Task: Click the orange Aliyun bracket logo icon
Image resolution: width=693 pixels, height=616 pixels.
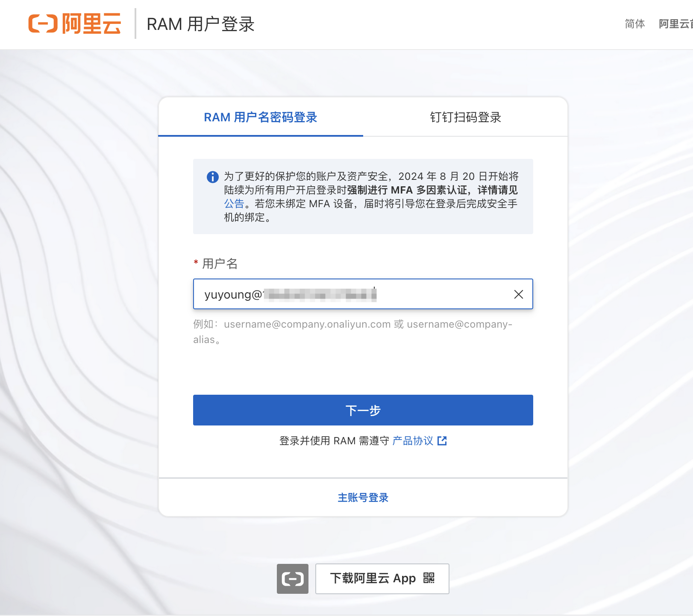Action: click(43, 23)
